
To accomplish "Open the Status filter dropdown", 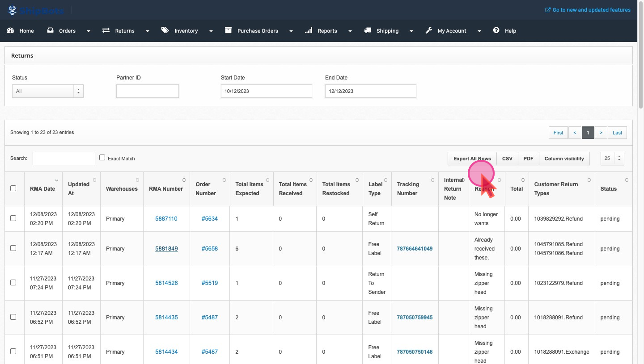I will pyautogui.click(x=48, y=91).
